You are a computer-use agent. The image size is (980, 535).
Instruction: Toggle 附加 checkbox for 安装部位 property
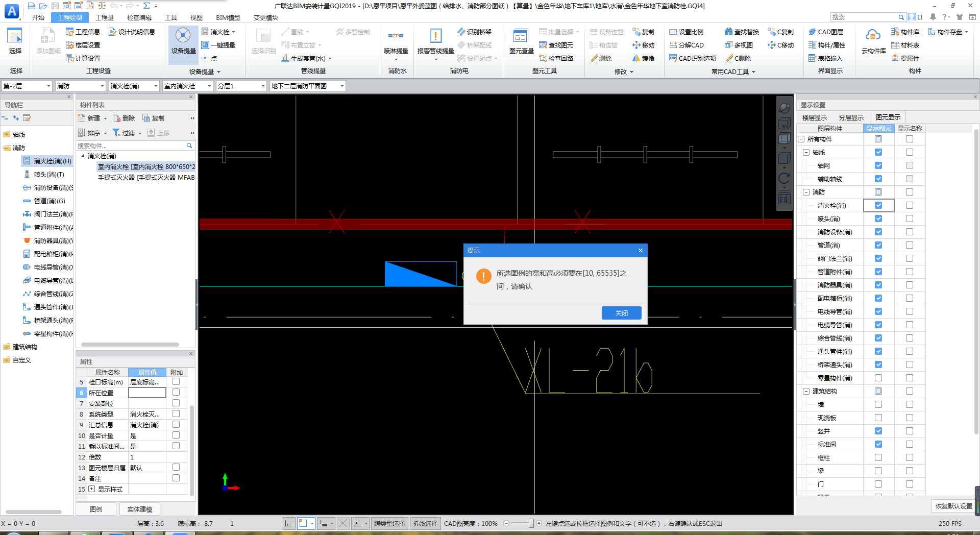pos(176,403)
